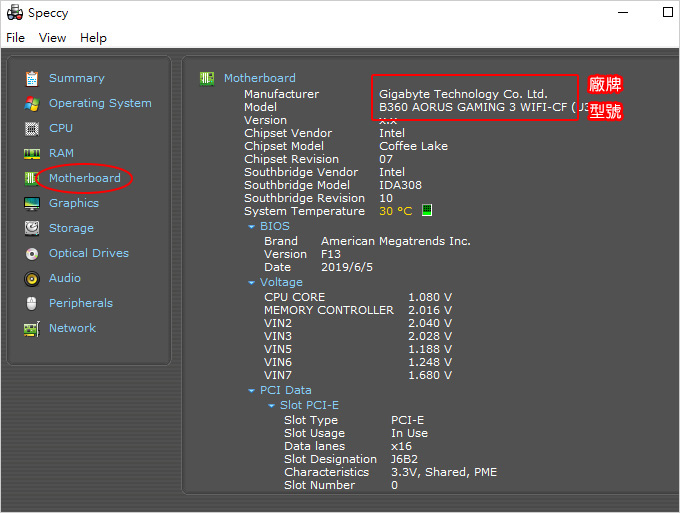
Task: Click the Operating System Windows flag icon
Action: [32, 104]
